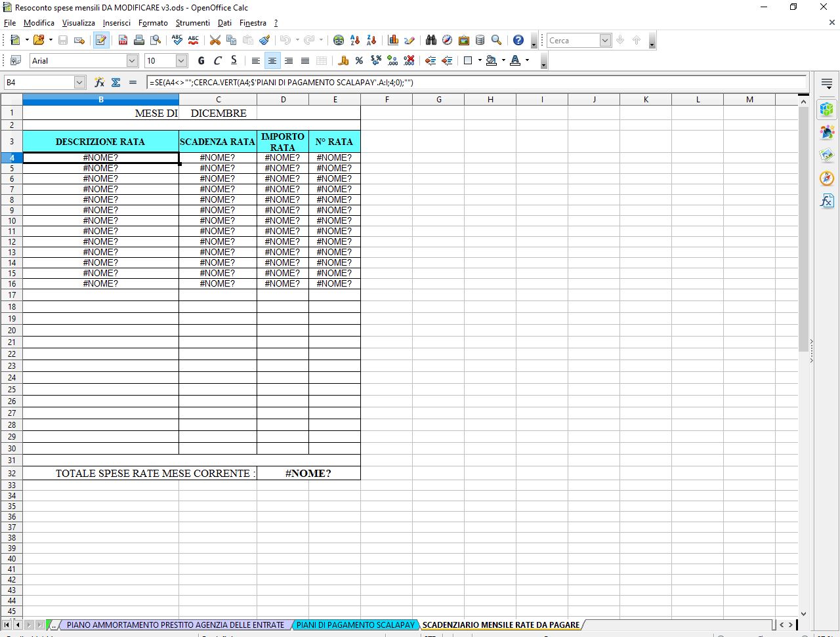Export the document directly as PDF
Viewport: 840px width, 637px height.
pos(123,40)
